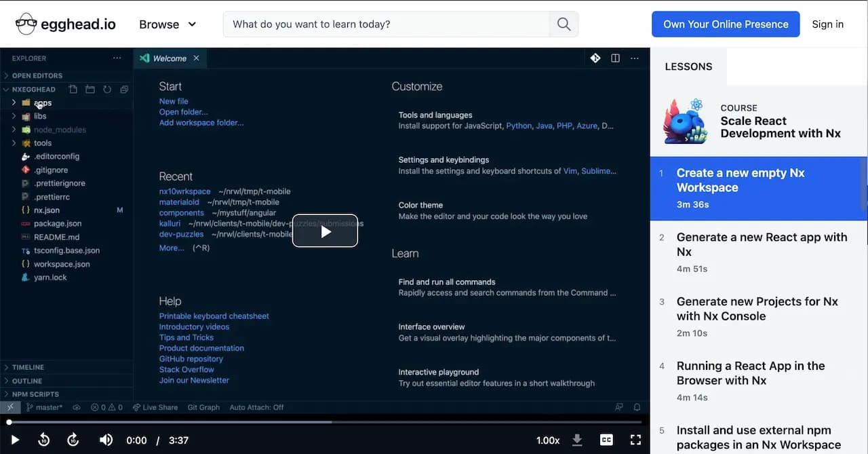Screen dimensions: 868x454
Task: Play the video with bottom-left play icon
Action: pyautogui.click(x=15, y=440)
